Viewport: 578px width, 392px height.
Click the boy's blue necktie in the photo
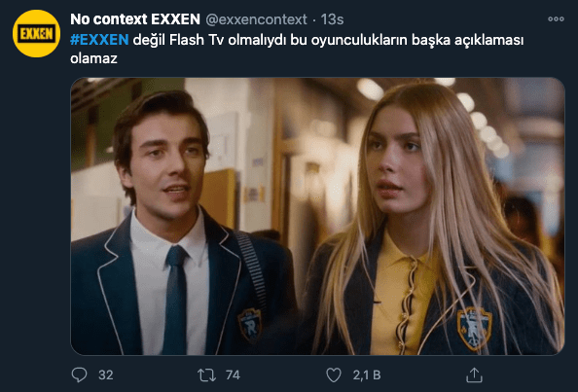tap(176, 300)
